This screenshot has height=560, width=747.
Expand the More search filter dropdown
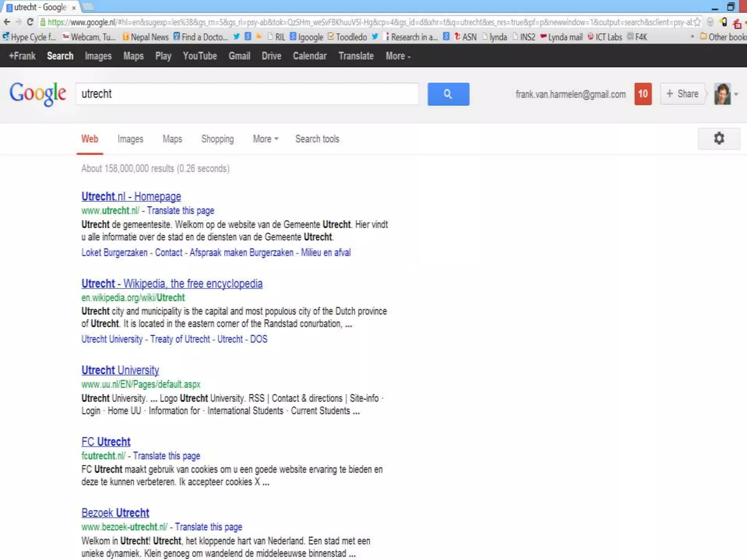click(265, 139)
